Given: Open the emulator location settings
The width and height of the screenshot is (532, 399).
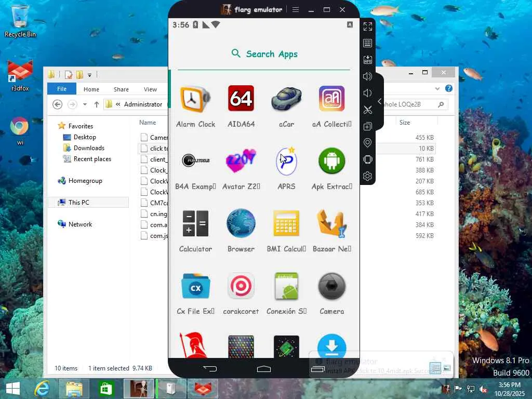Looking at the screenshot, I should [x=367, y=143].
